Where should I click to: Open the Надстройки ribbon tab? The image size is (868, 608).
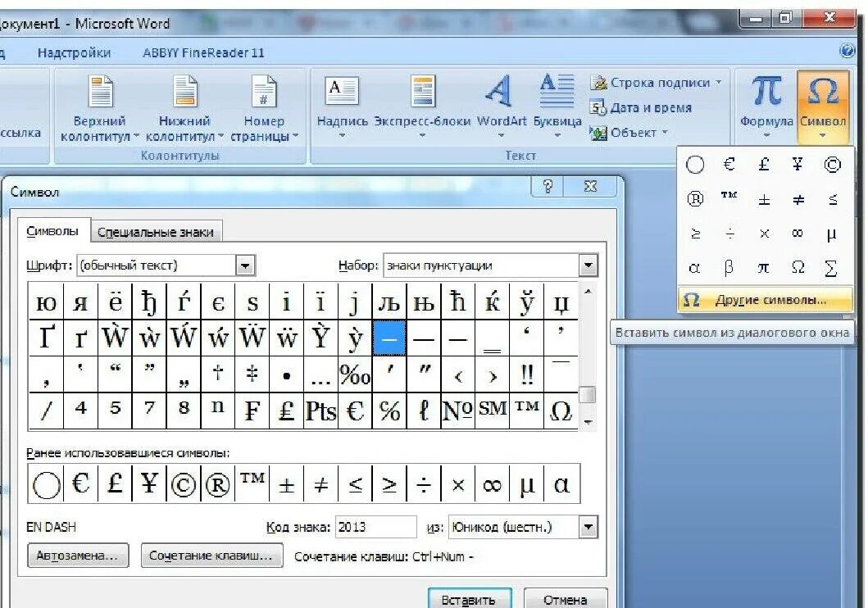tap(75, 52)
